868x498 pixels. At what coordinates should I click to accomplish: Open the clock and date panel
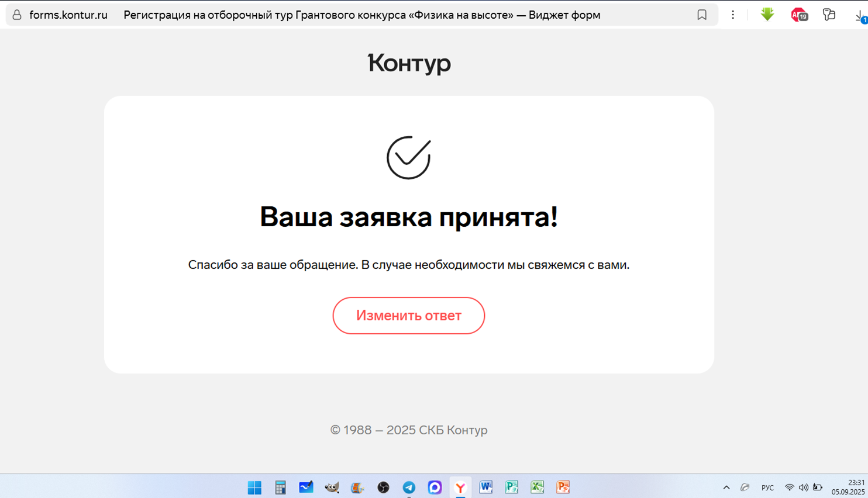(x=848, y=487)
